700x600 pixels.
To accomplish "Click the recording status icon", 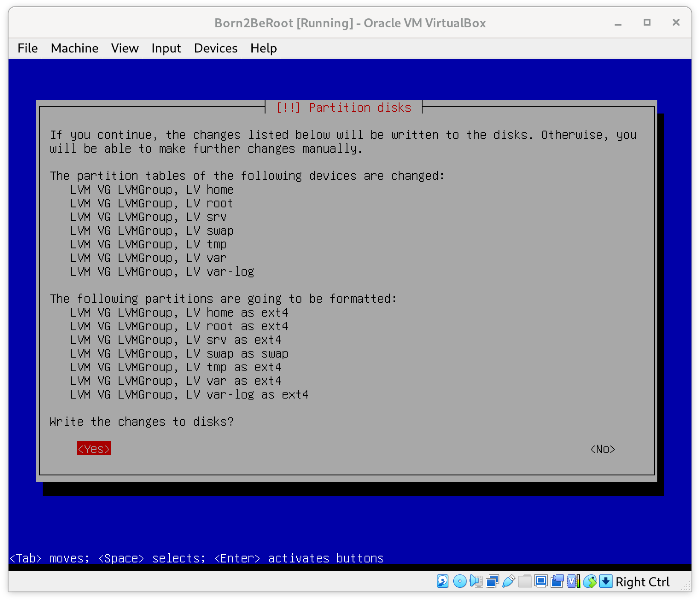I will [x=557, y=581].
